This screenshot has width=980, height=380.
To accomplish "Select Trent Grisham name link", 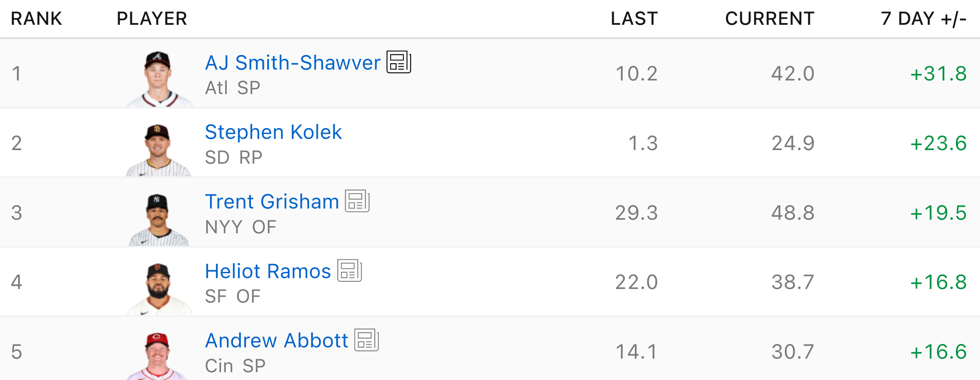I will 272,202.
